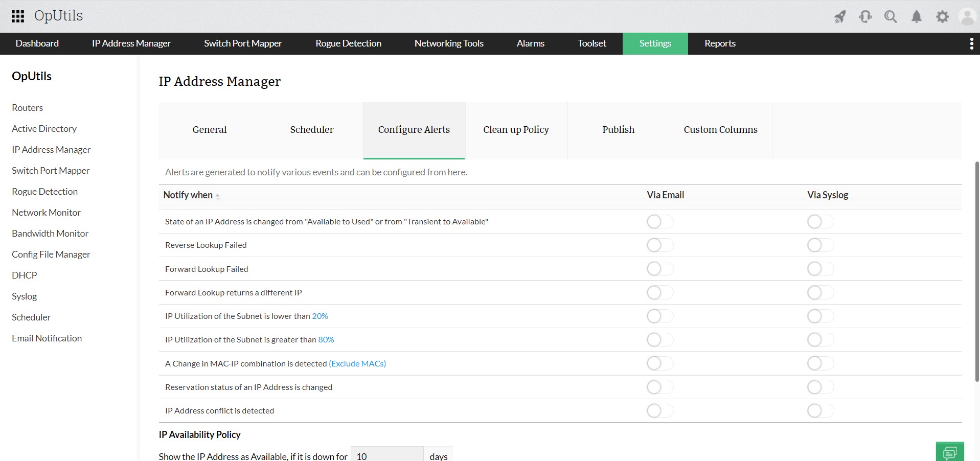Open the settings gear icon

pyautogui.click(x=942, y=16)
